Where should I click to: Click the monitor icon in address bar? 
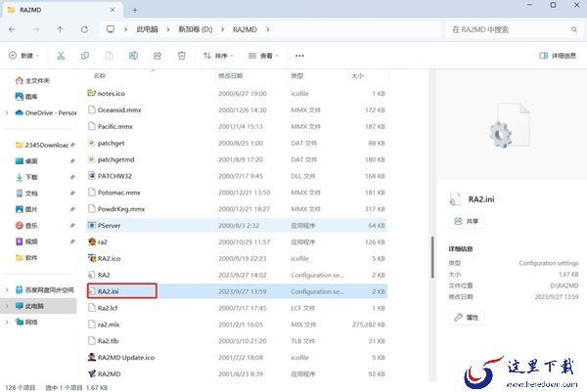click(111, 29)
